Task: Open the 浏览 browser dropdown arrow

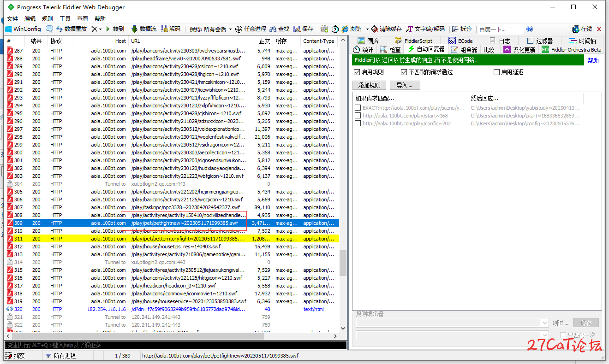Action: 367,29
